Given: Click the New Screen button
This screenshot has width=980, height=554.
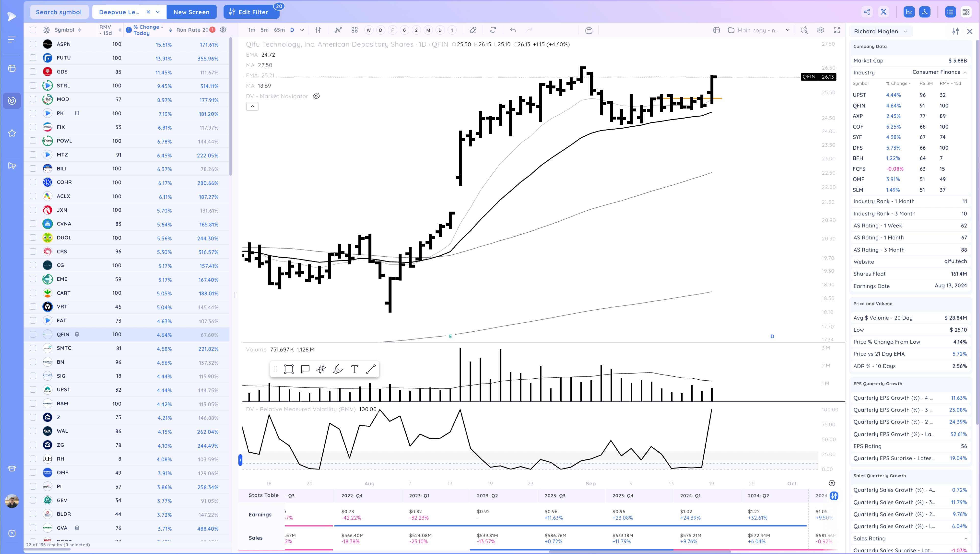Looking at the screenshot, I should pyautogui.click(x=191, y=12).
